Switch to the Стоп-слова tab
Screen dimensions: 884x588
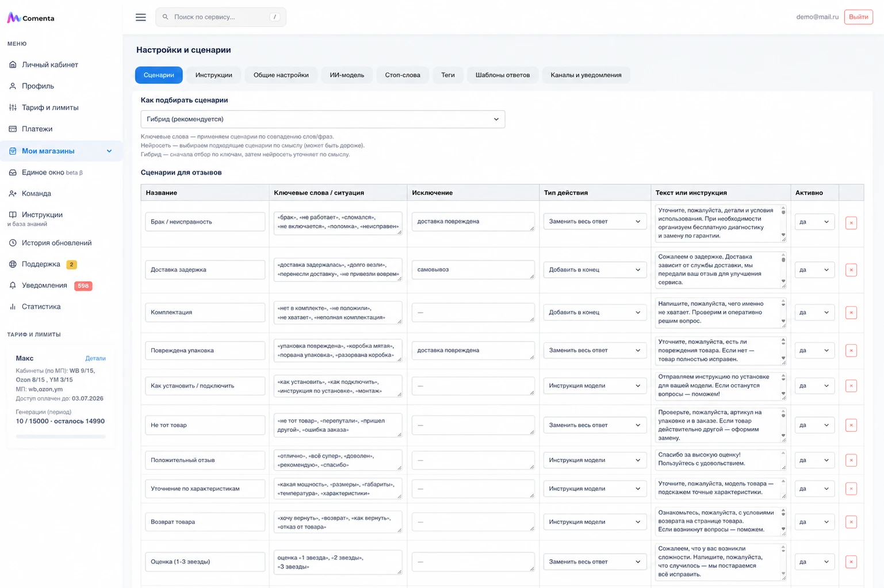[x=403, y=75]
